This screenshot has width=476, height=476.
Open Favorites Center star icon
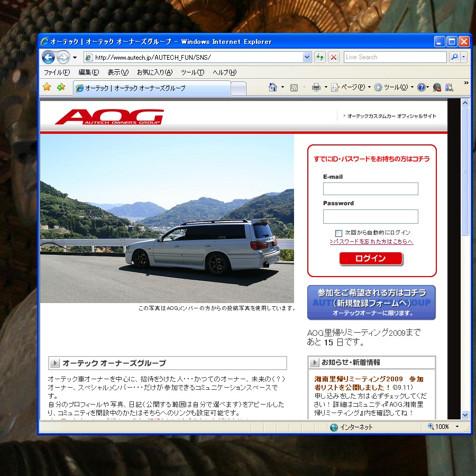coord(47,87)
